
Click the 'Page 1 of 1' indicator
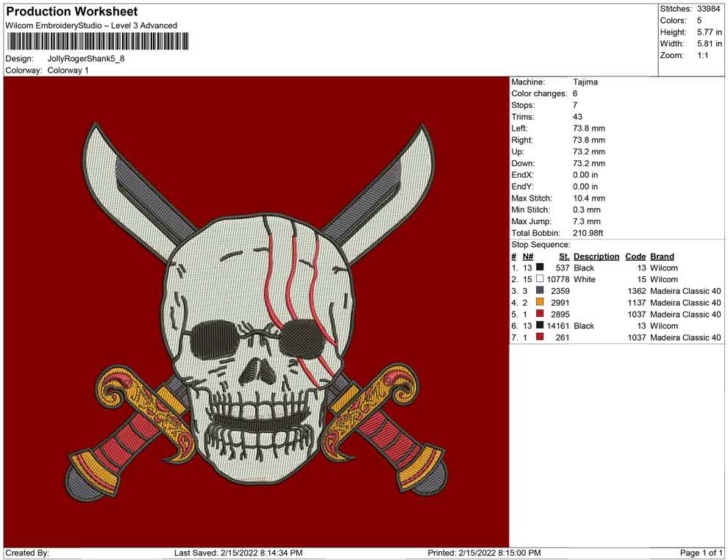tap(701, 553)
